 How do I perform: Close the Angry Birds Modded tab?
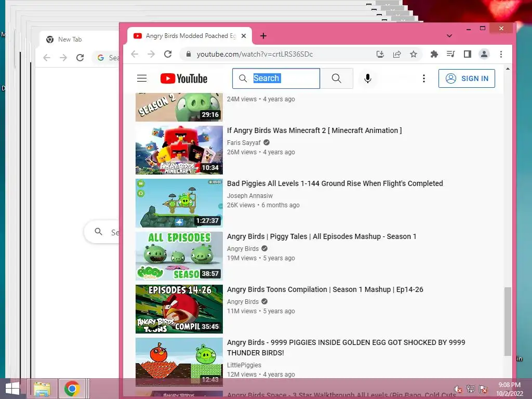point(244,36)
